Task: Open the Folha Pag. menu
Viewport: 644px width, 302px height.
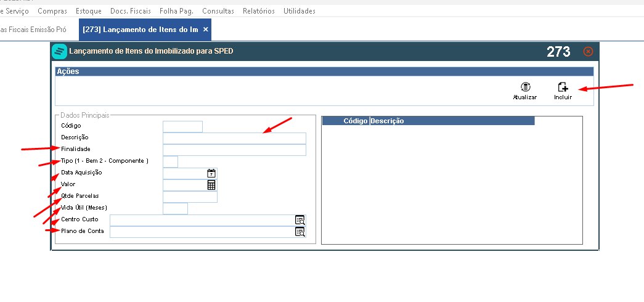Action: pos(176,11)
